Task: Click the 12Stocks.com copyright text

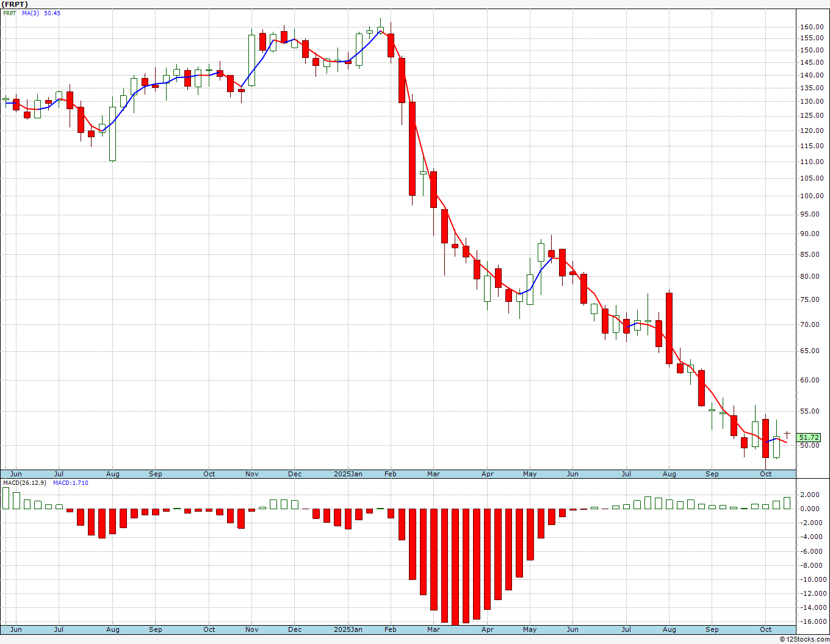Action: (x=804, y=639)
